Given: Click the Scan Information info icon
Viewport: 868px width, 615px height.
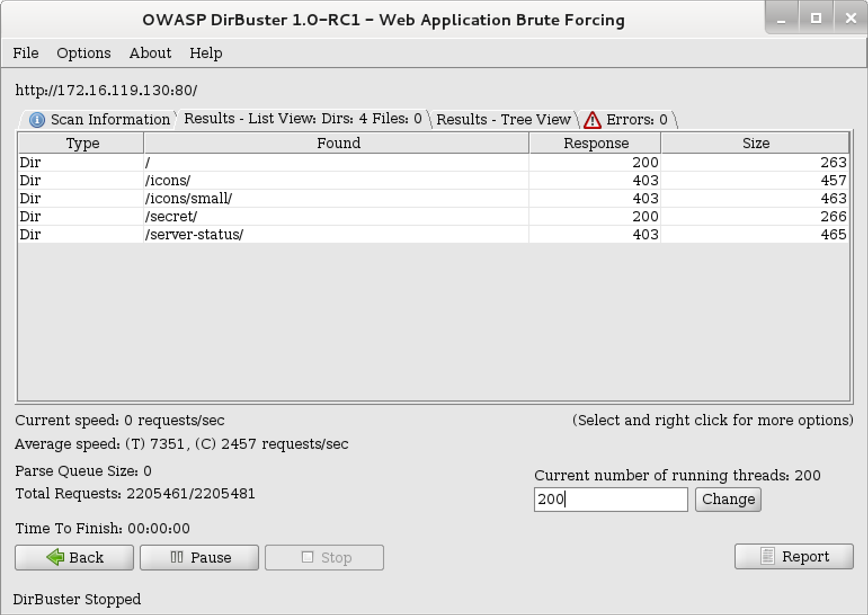Looking at the screenshot, I should coord(37,120).
